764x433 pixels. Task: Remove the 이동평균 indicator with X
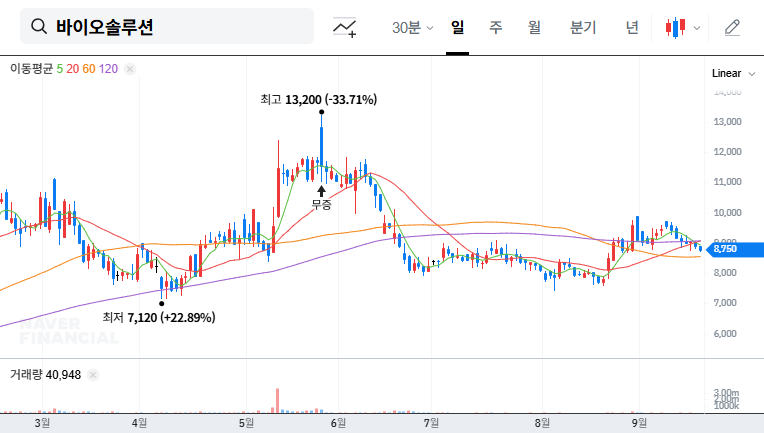click(x=130, y=69)
